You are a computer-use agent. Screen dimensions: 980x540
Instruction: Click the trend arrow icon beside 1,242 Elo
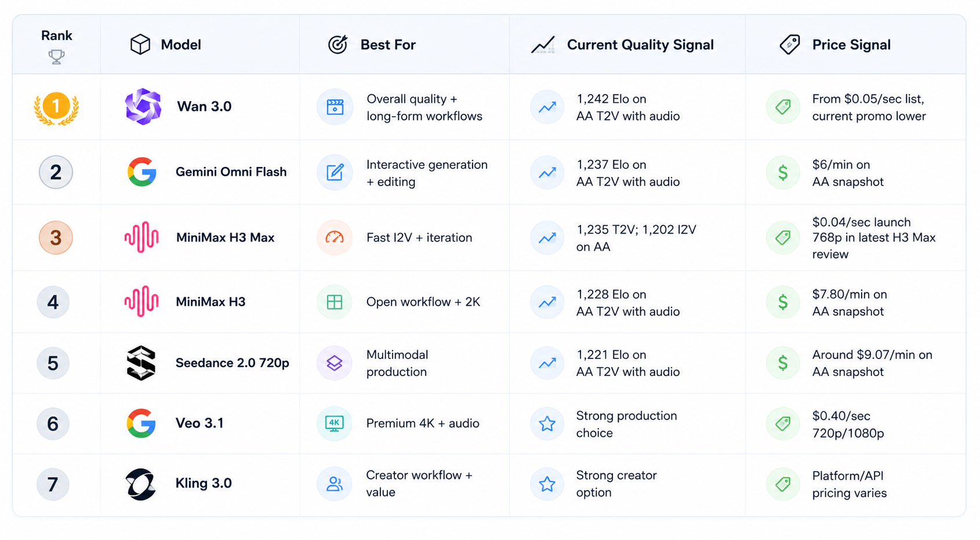point(547,107)
